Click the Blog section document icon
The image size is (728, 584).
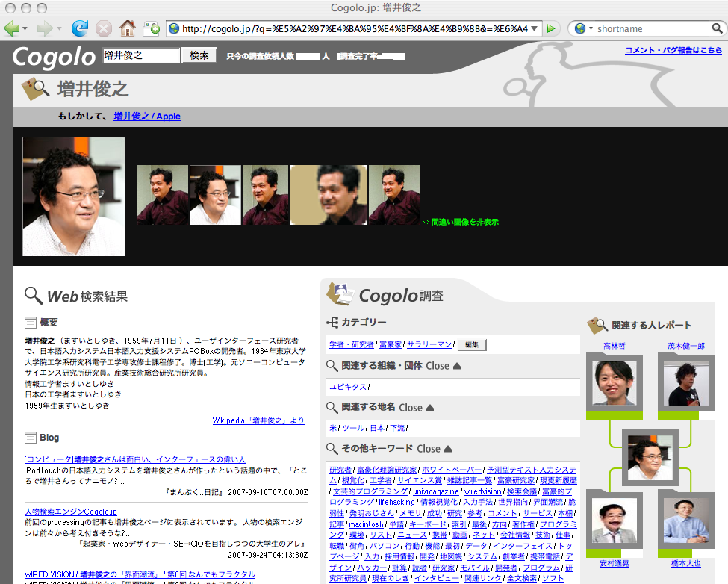coord(30,438)
